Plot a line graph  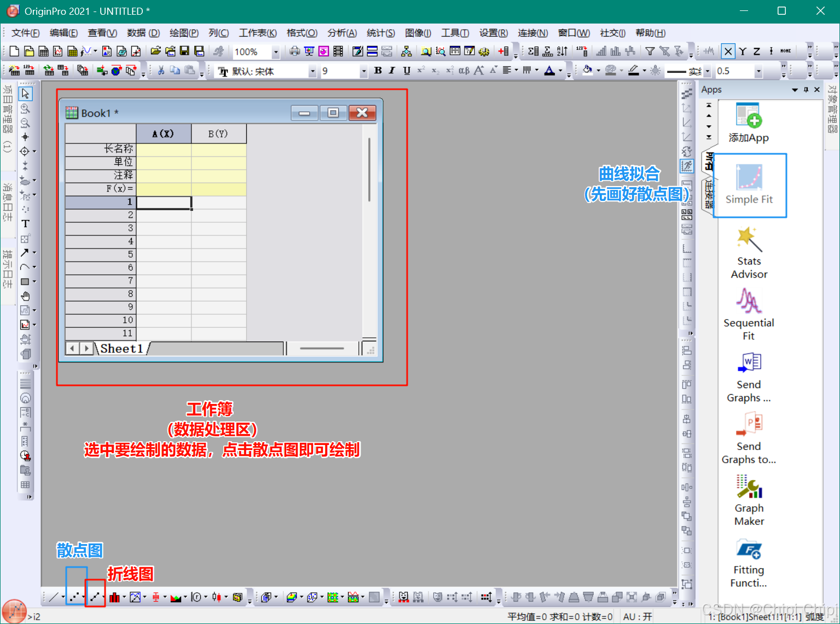tap(53, 597)
